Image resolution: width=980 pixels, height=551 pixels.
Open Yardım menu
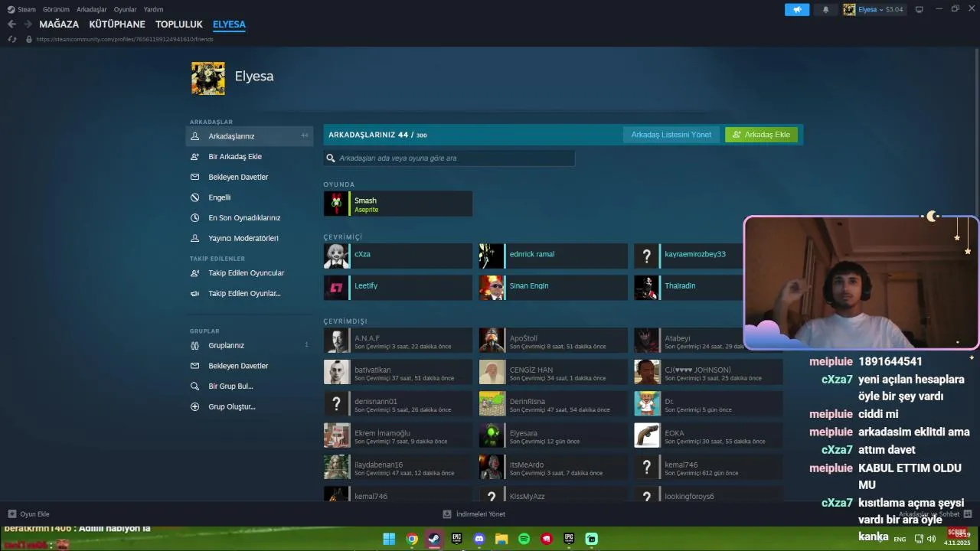[153, 10]
